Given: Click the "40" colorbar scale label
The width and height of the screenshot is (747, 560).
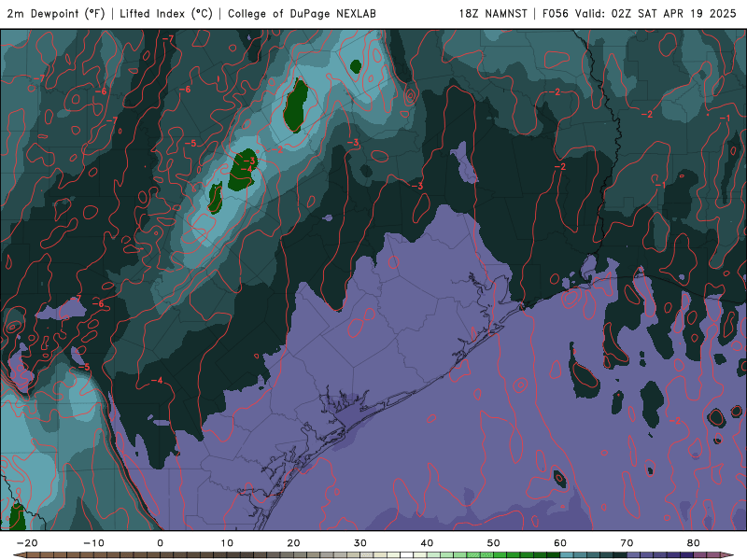Looking at the screenshot, I should pos(427,543).
